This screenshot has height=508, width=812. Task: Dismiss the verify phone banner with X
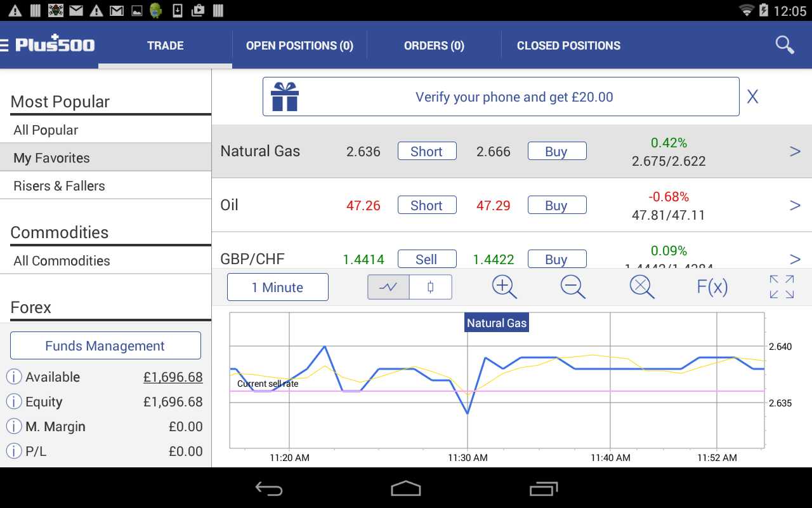click(752, 97)
